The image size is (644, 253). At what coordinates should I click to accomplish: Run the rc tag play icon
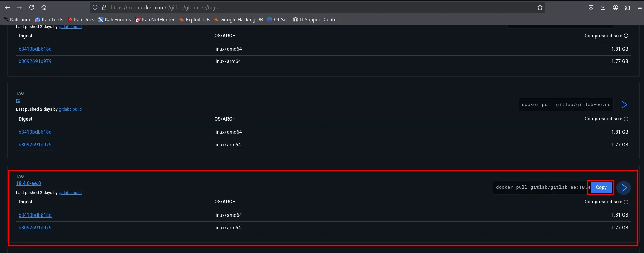tap(624, 105)
